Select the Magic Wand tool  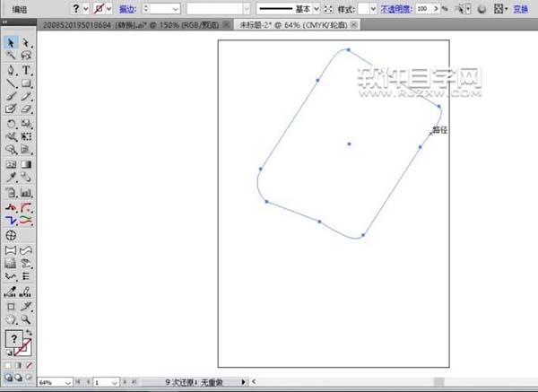(x=11, y=56)
